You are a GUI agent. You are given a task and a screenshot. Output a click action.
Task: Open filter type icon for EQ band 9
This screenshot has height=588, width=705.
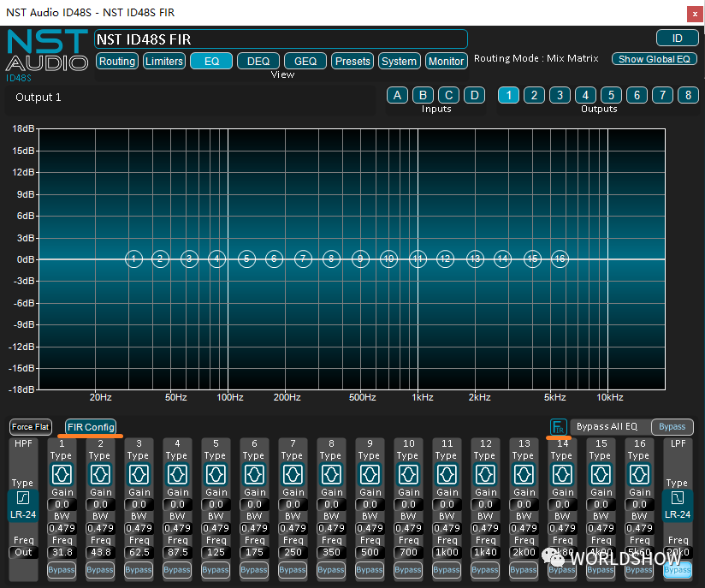tap(370, 475)
